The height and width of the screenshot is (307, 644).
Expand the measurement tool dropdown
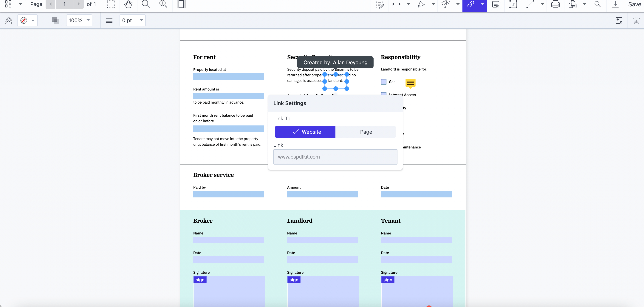pyautogui.click(x=408, y=4)
